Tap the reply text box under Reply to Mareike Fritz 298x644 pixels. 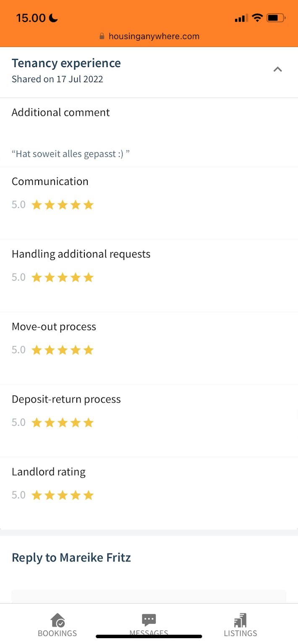point(149,596)
